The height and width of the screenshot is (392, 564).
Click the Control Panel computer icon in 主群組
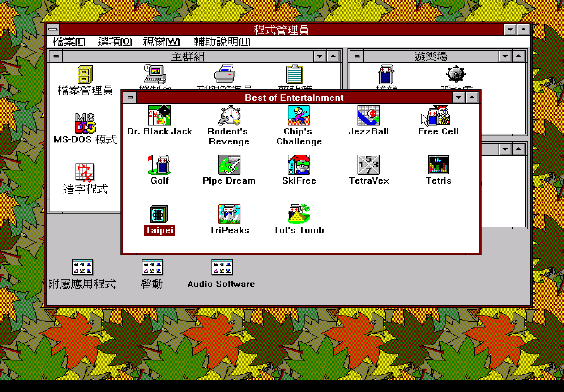(155, 74)
